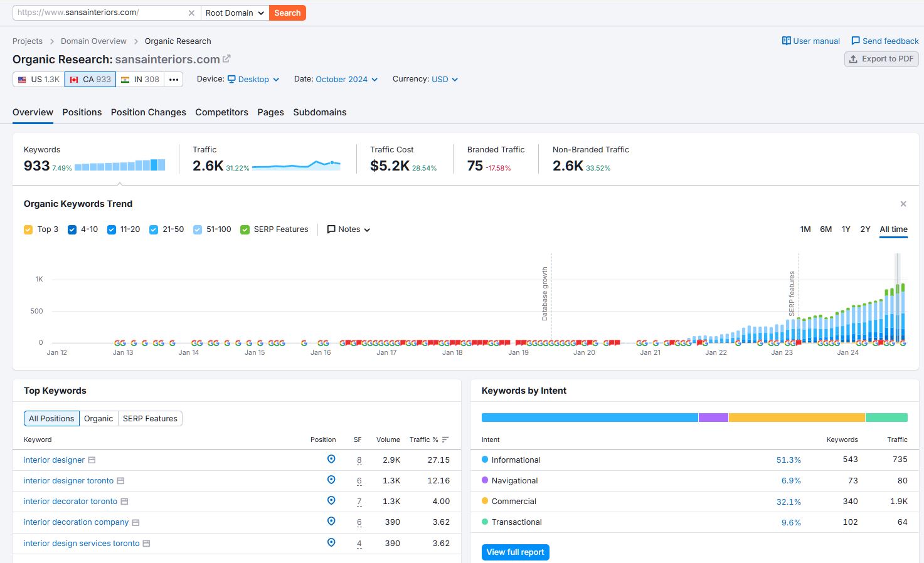
Task: Click the orange Search button
Action: (x=287, y=13)
